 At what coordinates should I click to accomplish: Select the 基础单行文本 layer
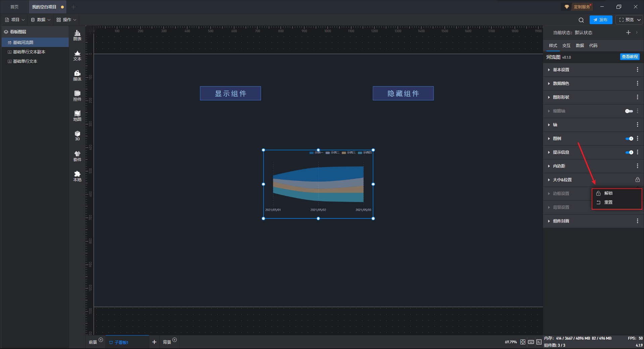pyautogui.click(x=35, y=61)
